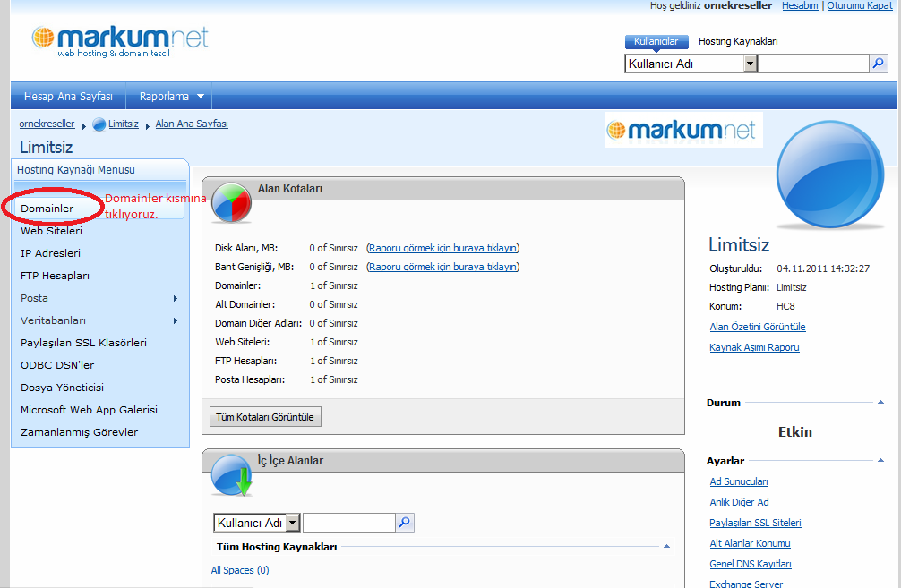Click the blue globe icon beside Limitsiz breadcrumb
Screen dimensions: 901x588
[99, 124]
